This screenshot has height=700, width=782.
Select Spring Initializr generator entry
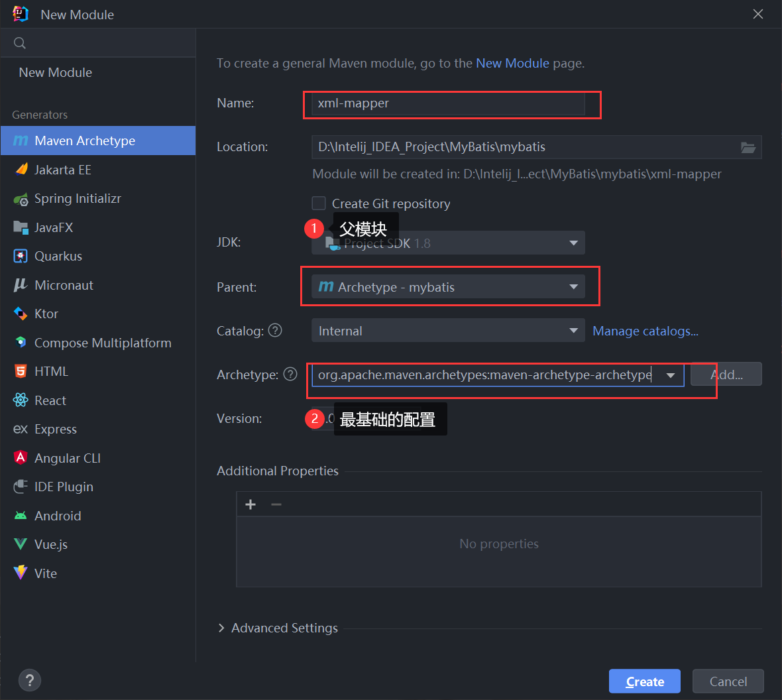tap(98, 199)
